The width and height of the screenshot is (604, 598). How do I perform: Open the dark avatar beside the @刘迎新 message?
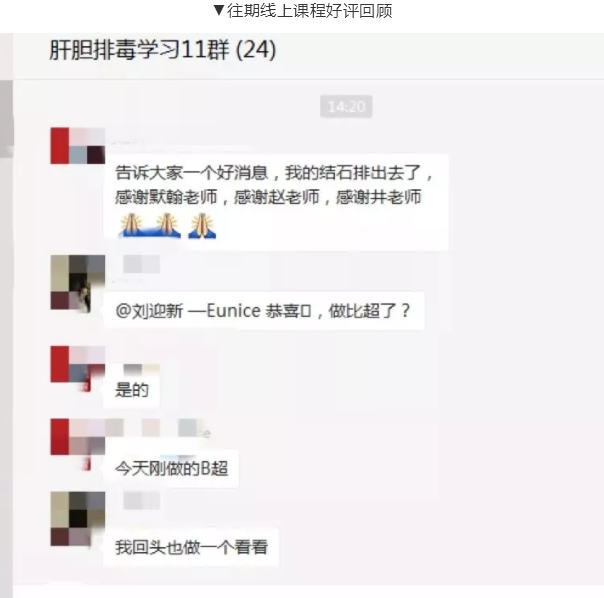(x=77, y=282)
